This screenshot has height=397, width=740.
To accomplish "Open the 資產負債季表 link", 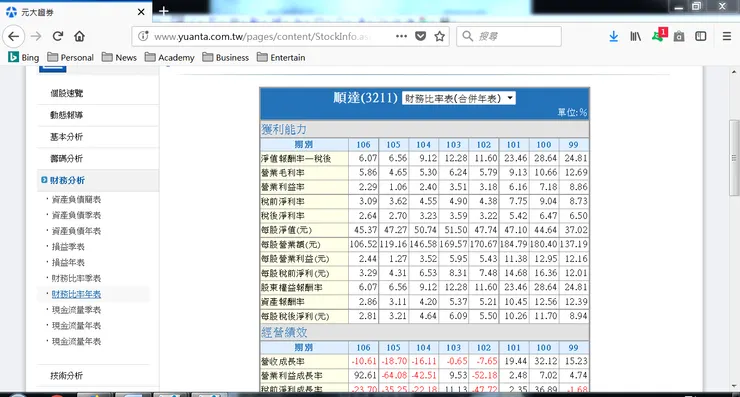I will click(76, 215).
